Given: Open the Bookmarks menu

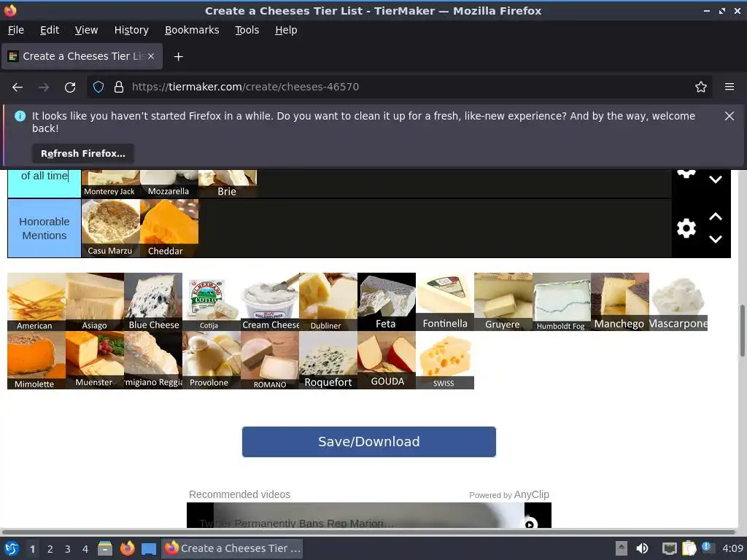Looking at the screenshot, I should (x=192, y=30).
